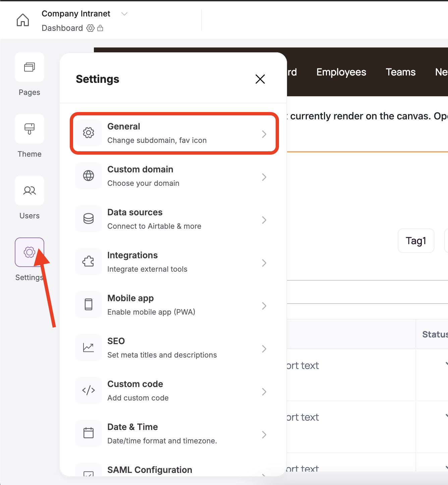This screenshot has height=485, width=448.
Task: Open the Theme paint roller icon
Action: pyautogui.click(x=30, y=129)
